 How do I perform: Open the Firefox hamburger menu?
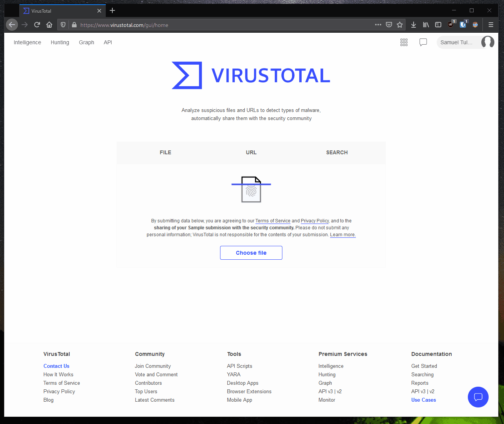(491, 24)
